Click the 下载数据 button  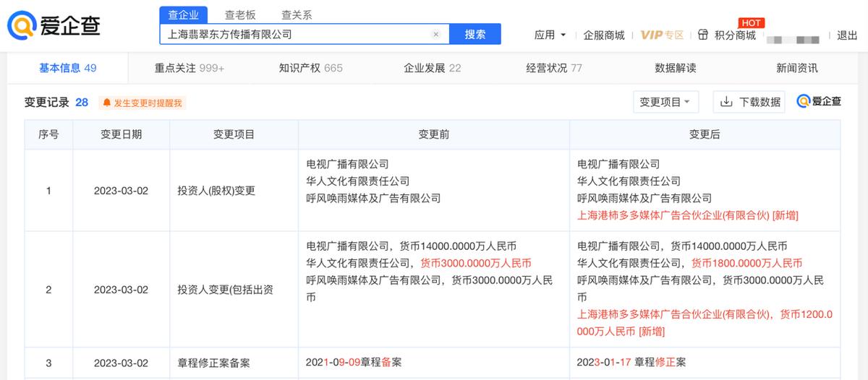point(749,102)
